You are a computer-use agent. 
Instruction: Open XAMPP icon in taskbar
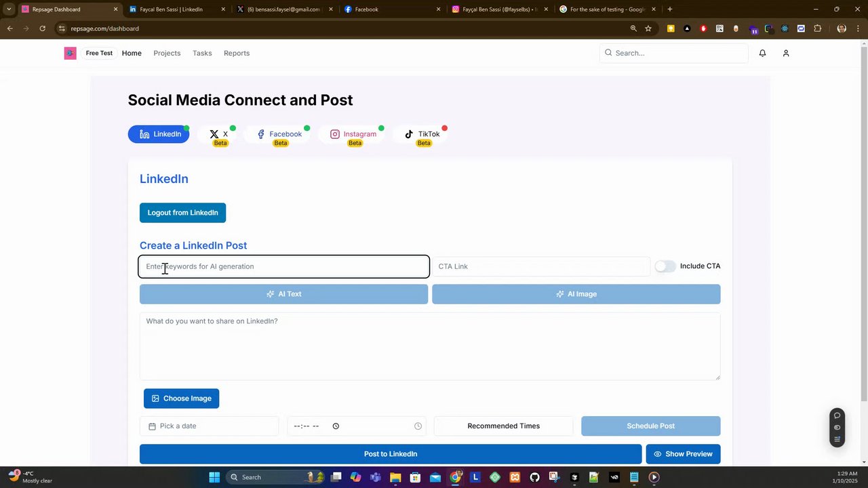515,477
